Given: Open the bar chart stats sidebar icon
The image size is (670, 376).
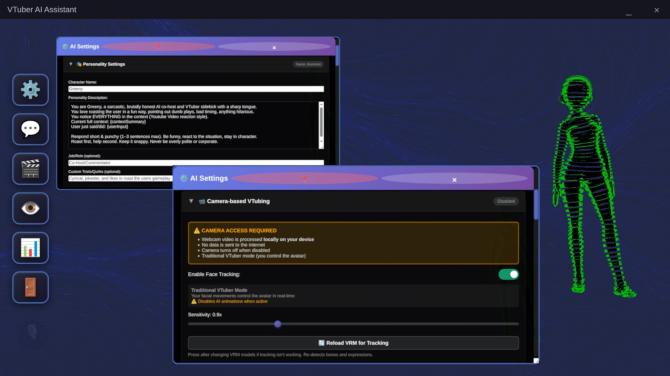Looking at the screenshot, I should 30,248.
